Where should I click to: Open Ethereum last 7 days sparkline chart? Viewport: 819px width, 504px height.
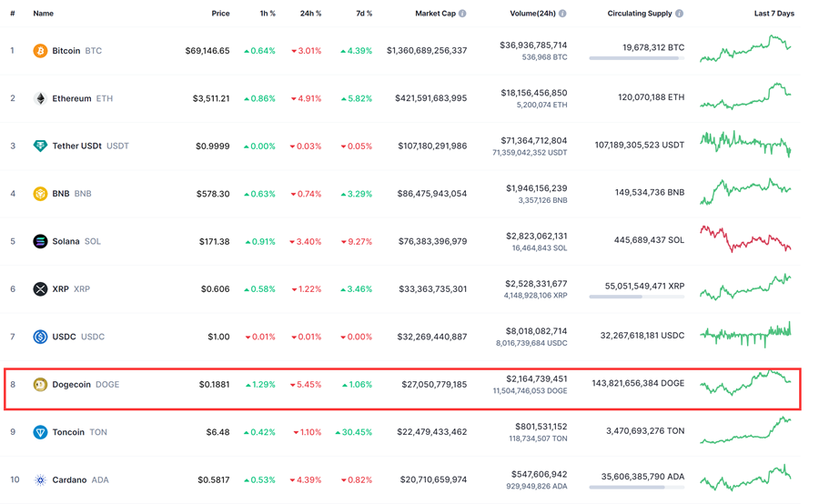click(x=745, y=96)
